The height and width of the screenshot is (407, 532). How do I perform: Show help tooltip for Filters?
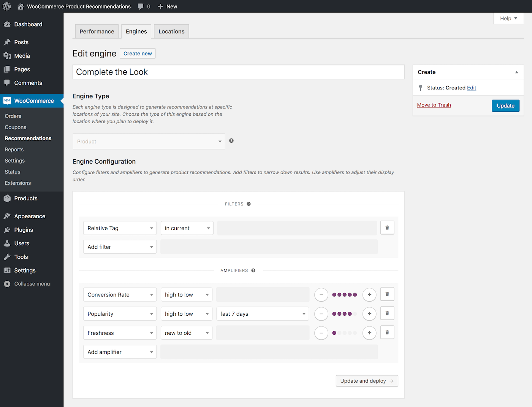(x=249, y=204)
